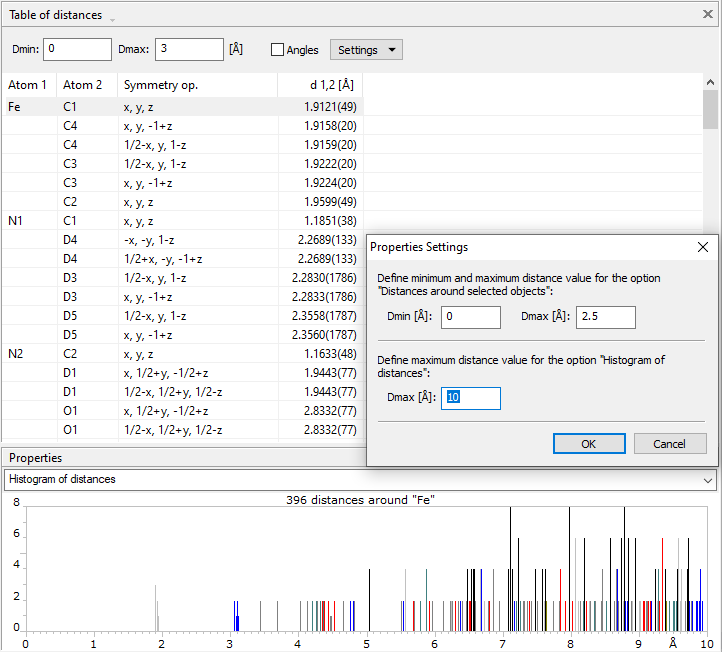
Task: Click histogram Dmax field showing 10
Action: [x=470, y=398]
